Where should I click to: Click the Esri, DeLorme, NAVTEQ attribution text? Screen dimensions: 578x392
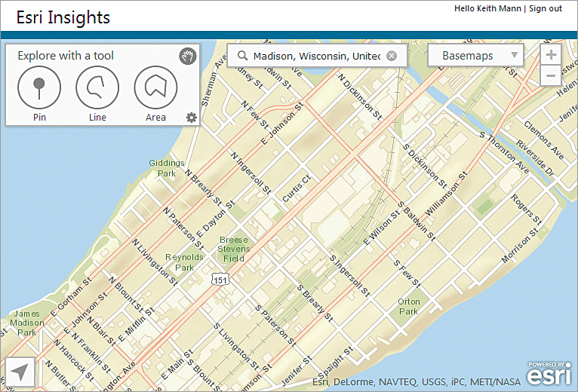pyautogui.click(x=417, y=381)
